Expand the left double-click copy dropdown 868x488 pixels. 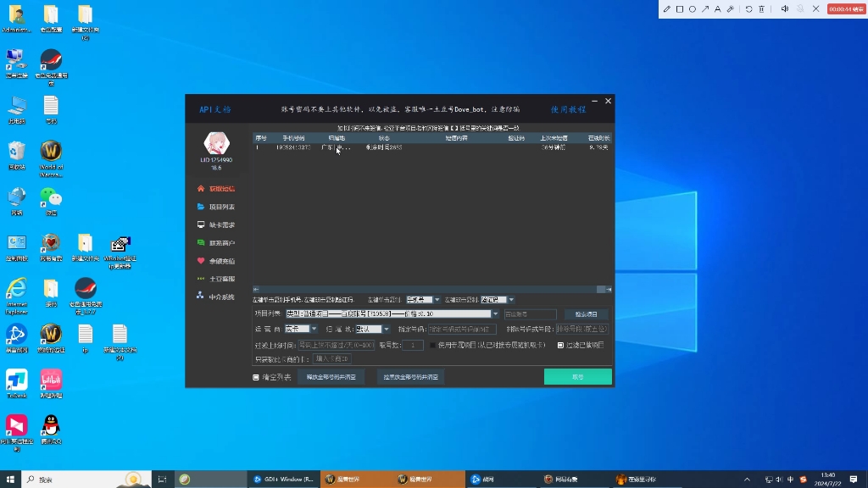(x=511, y=300)
